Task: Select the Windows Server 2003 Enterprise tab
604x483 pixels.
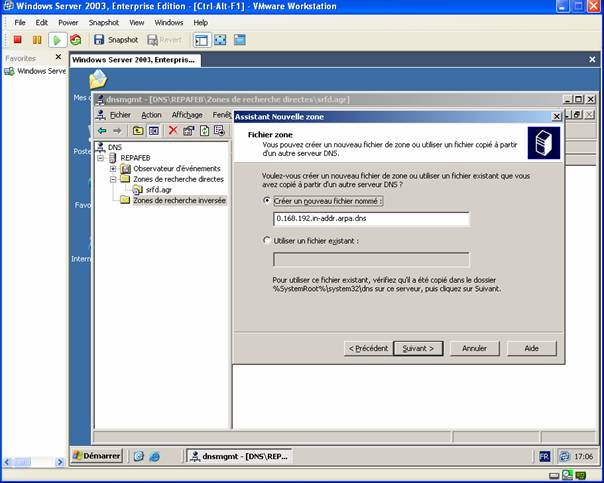Action: click(134, 60)
